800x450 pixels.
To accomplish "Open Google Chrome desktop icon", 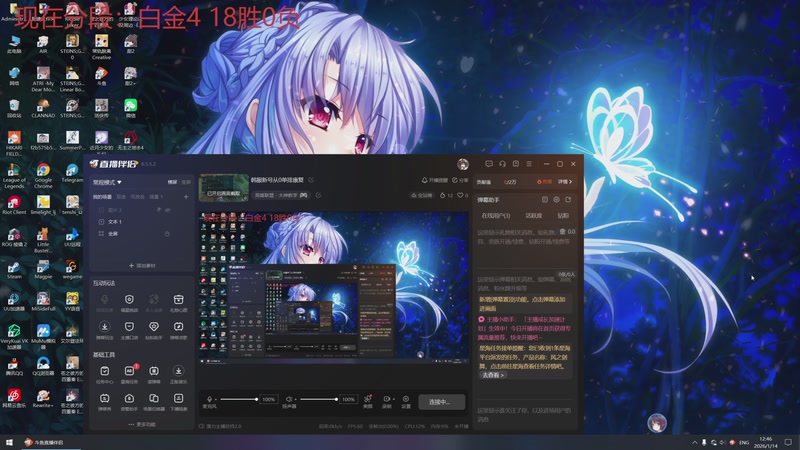I will tap(43, 176).
